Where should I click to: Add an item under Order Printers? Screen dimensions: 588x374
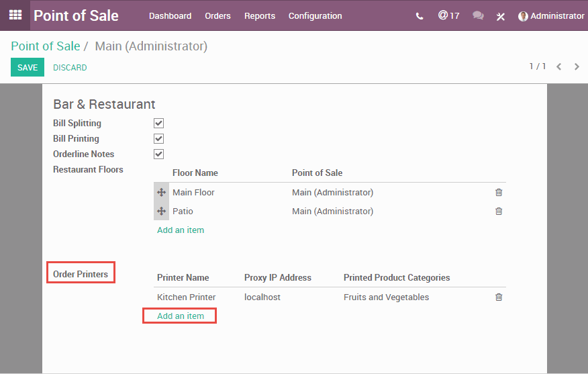pos(180,316)
